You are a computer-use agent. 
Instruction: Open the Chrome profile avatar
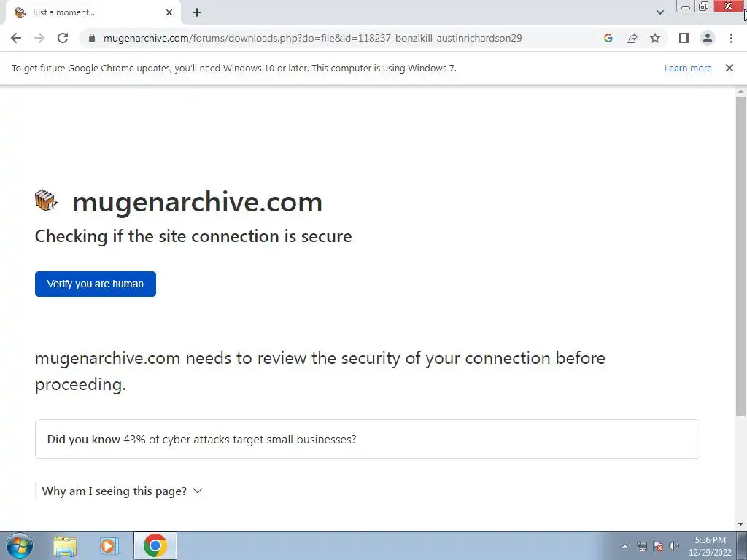708,38
